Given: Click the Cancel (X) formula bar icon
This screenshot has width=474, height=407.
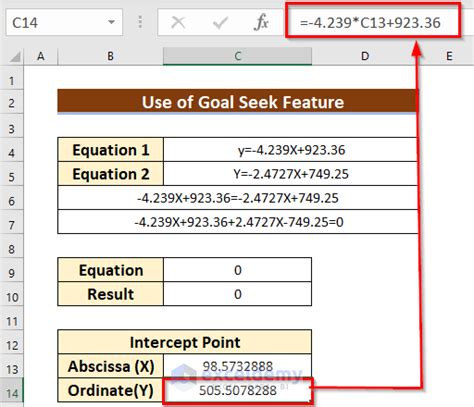Looking at the screenshot, I should point(178,23).
